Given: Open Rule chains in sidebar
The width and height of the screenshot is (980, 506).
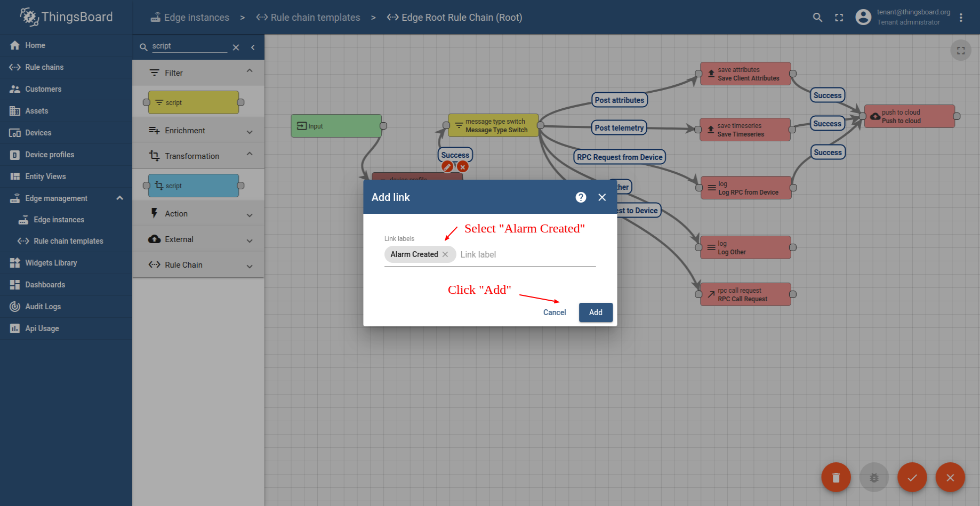Looking at the screenshot, I should coord(66,67).
